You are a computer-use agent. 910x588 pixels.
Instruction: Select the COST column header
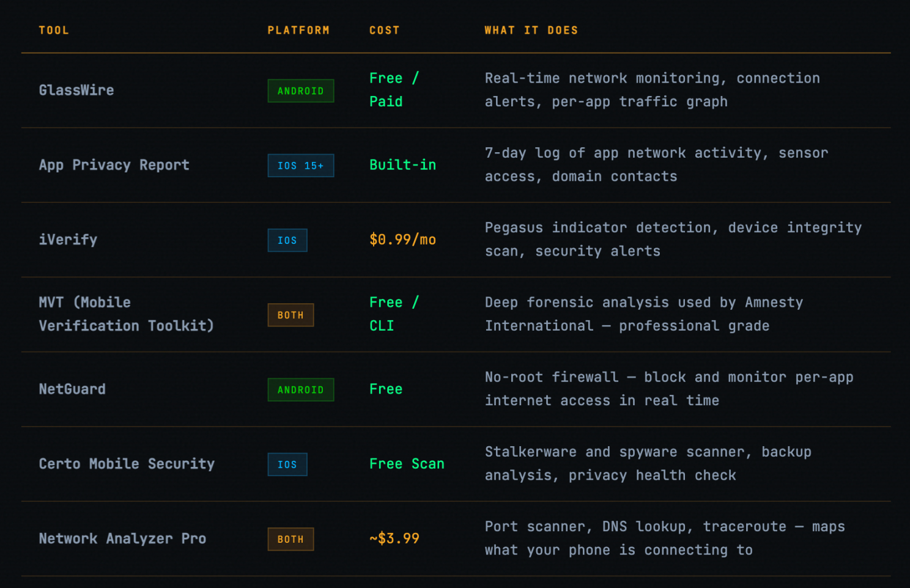(x=384, y=31)
